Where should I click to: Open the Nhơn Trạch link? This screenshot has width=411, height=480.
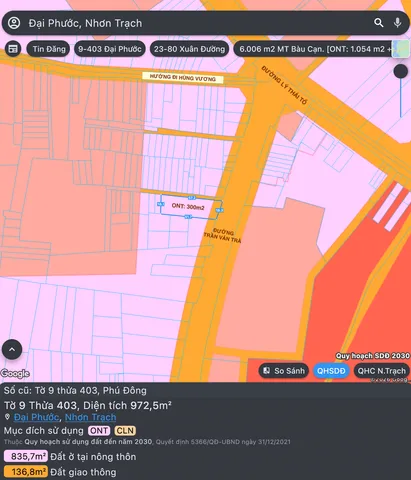coord(90,417)
